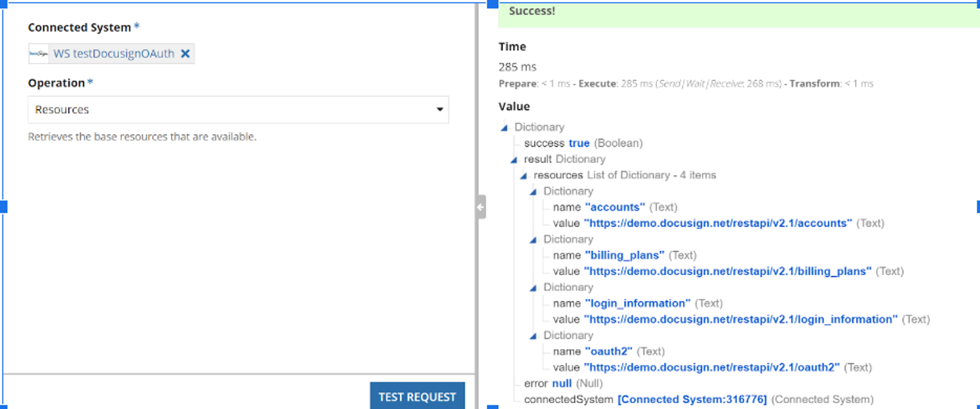Click the Value heading
This screenshot has height=409, width=980.
514,107
